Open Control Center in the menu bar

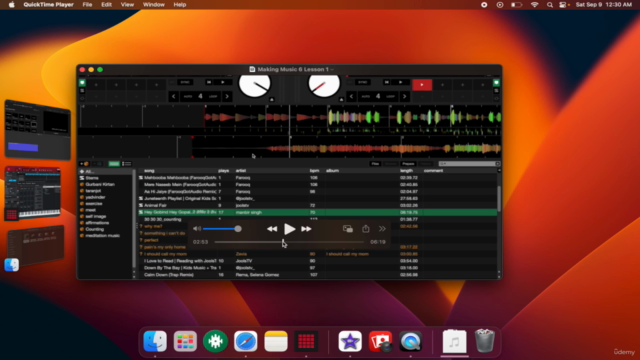(x=563, y=5)
